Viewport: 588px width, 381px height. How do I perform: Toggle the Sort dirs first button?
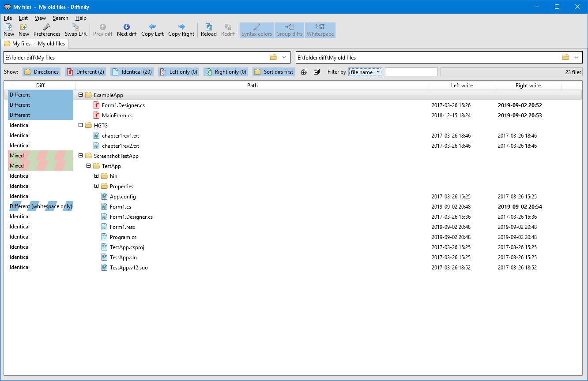click(273, 71)
